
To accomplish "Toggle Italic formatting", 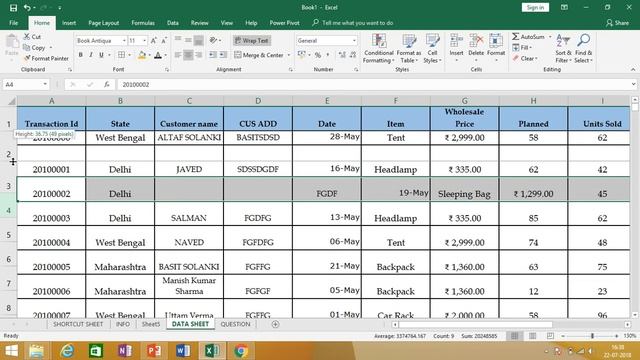I will (x=91, y=55).
